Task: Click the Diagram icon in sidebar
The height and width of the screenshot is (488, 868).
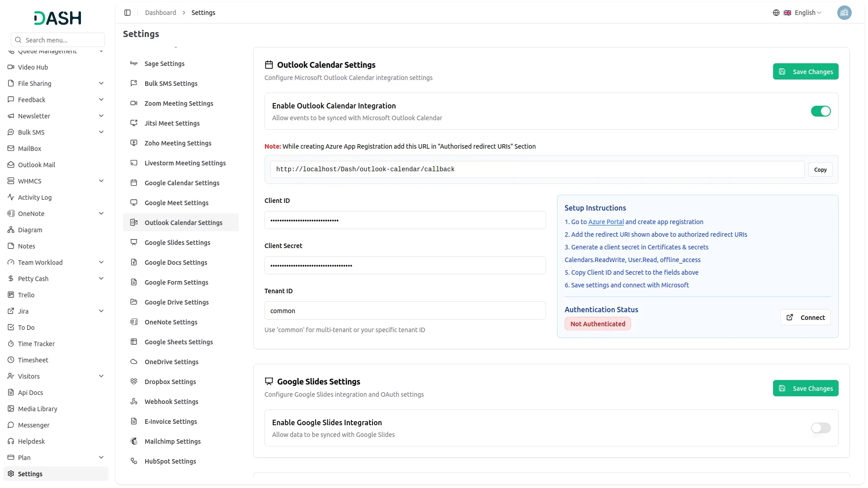Action: 11,230
